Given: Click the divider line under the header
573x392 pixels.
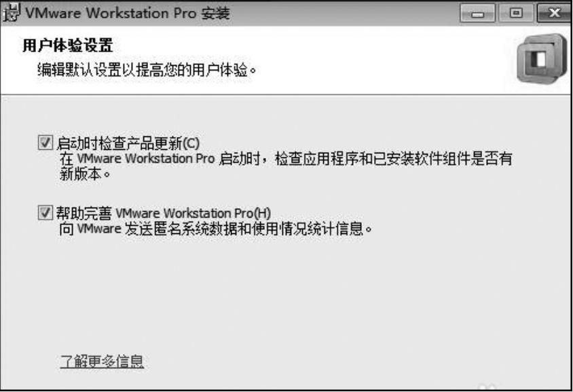Looking at the screenshot, I should [x=286, y=94].
